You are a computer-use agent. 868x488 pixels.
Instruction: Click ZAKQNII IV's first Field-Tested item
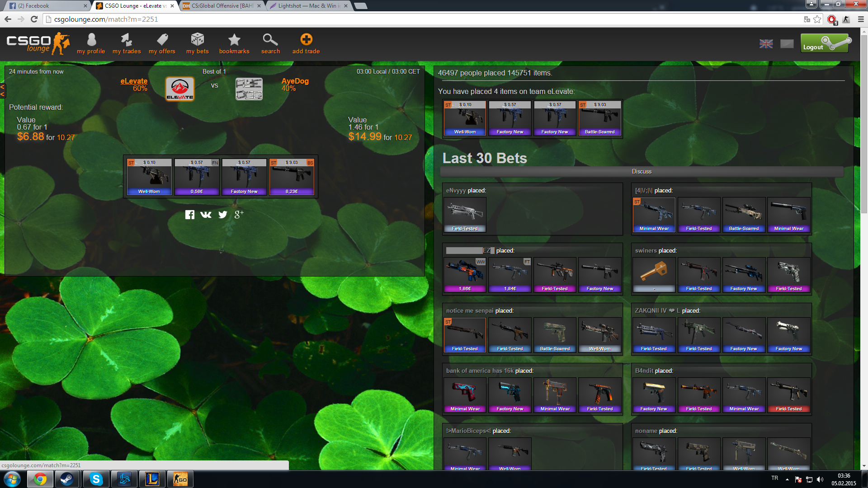654,335
